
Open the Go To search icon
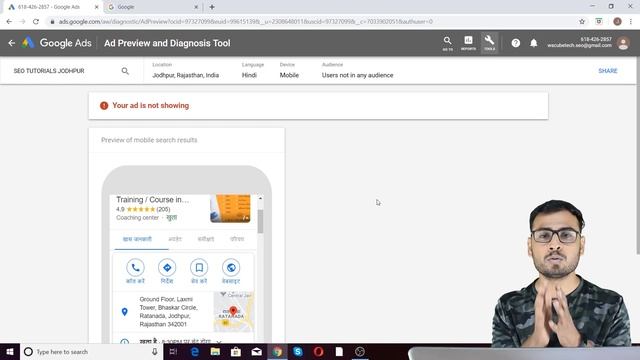447,43
